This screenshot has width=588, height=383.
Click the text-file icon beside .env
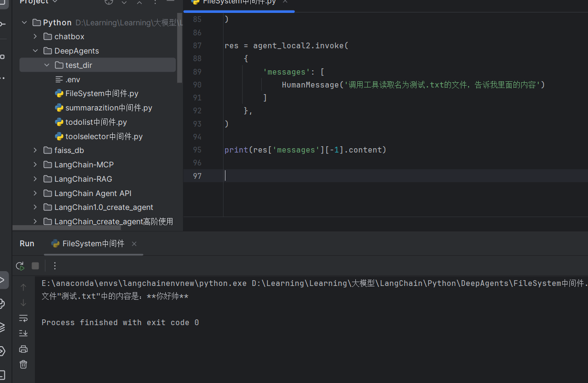pyautogui.click(x=59, y=79)
